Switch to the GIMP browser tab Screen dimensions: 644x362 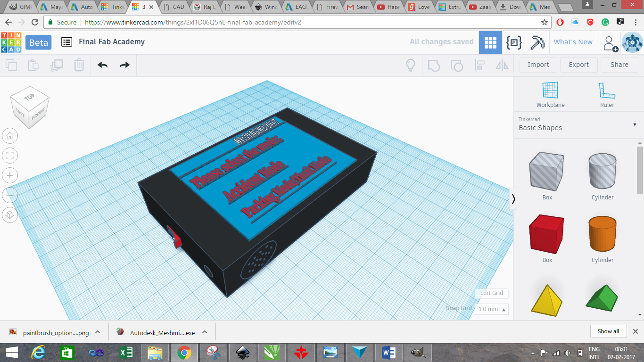[21, 7]
